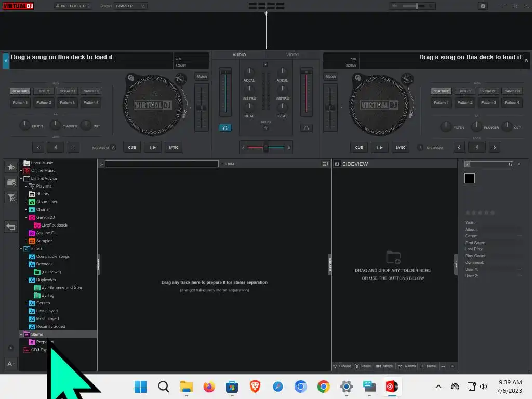Click the filter folder funnel icon
This screenshot has height=399, width=532.
point(11,197)
